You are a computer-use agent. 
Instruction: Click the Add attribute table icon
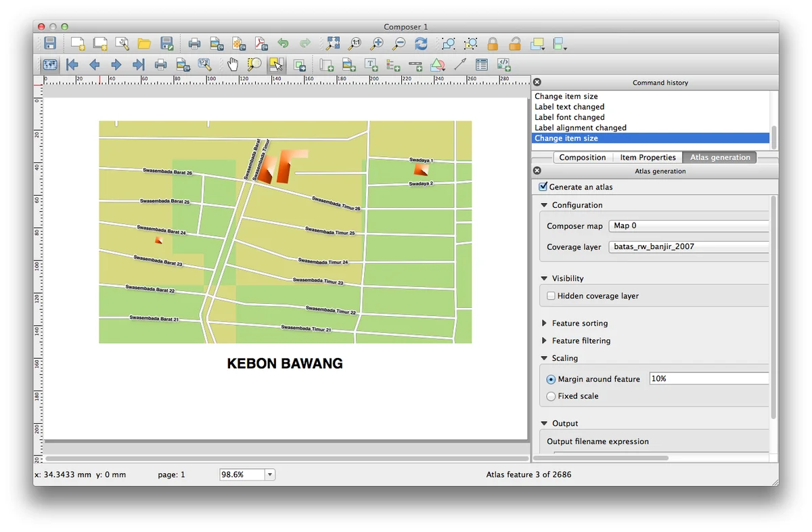pyautogui.click(x=482, y=65)
